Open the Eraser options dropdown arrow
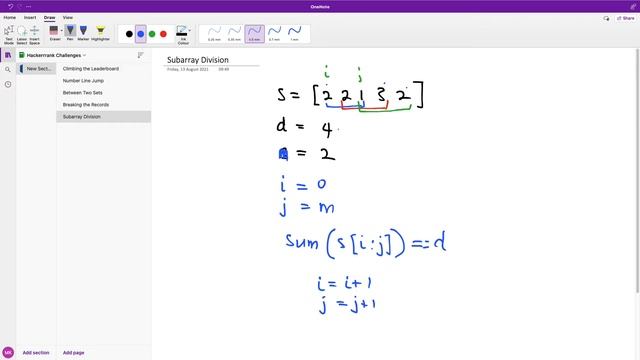640x360 pixels. (x=62, y=31)
